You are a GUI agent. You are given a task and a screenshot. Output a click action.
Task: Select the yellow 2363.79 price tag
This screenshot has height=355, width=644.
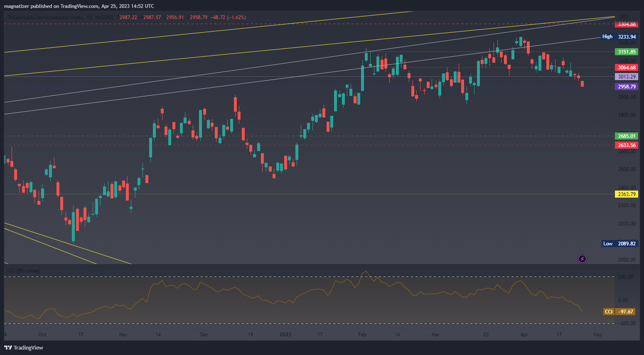[x=627, y=194]
